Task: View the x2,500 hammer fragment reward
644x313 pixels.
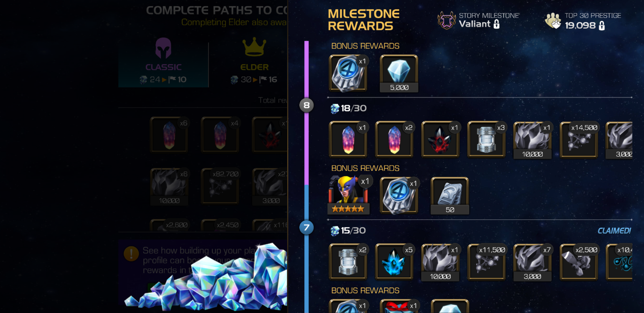Action: tap(578, 262)
